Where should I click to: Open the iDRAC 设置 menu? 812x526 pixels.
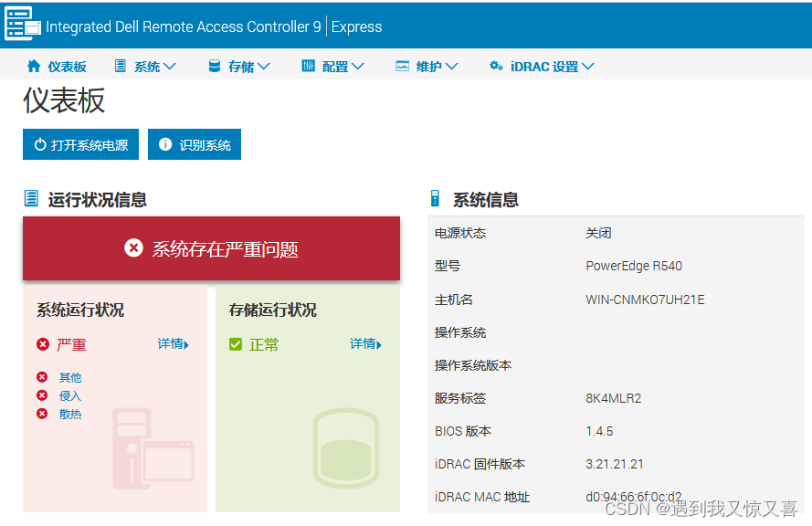point(543,67)
